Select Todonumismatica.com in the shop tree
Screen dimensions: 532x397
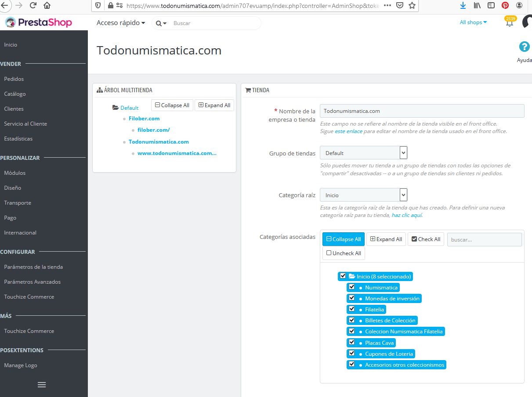pyautogui.click(x=159, y=142)
